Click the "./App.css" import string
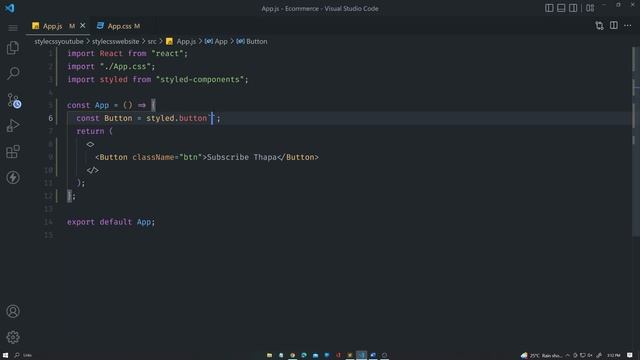 pyautogui.click(x=125, y=67)
